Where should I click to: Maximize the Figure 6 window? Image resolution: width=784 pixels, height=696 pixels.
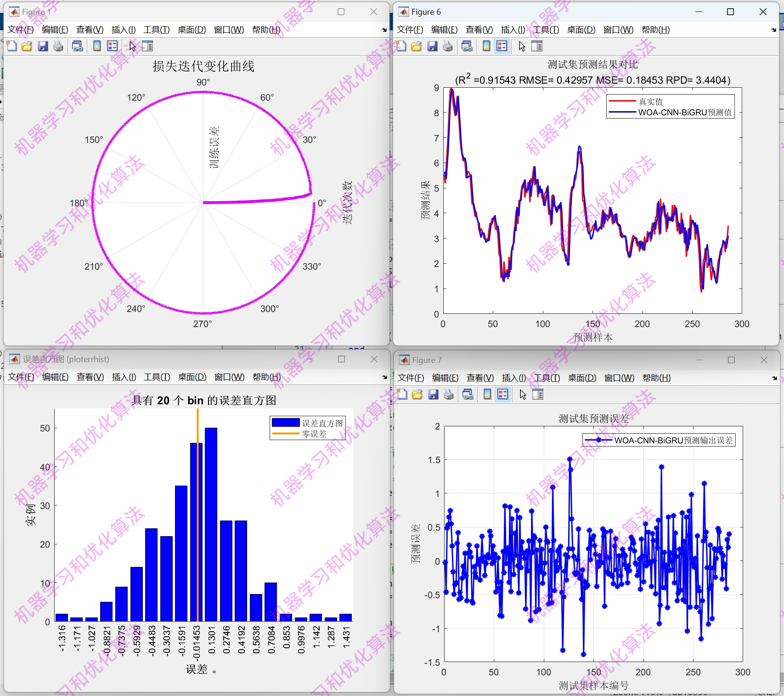pos(730,12)
